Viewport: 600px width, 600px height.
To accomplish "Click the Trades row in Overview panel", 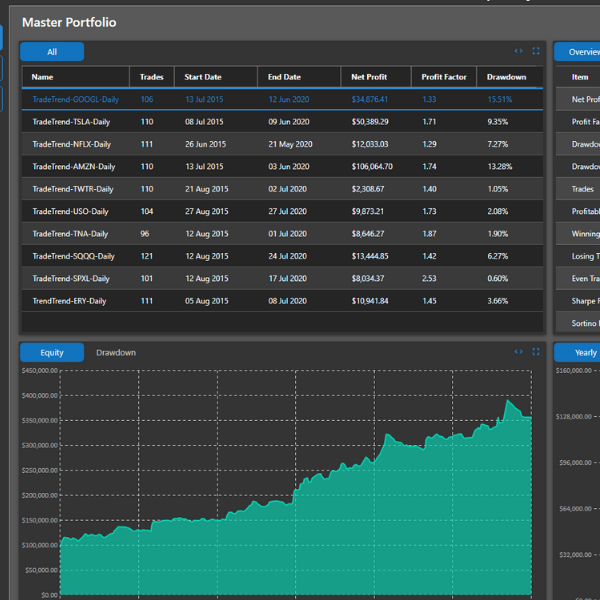I will click(578, 189).
